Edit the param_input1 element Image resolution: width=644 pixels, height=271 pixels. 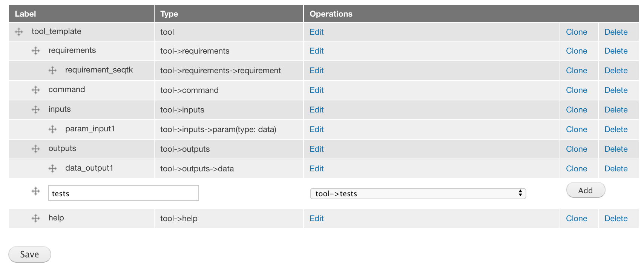[x=317, y=129]
